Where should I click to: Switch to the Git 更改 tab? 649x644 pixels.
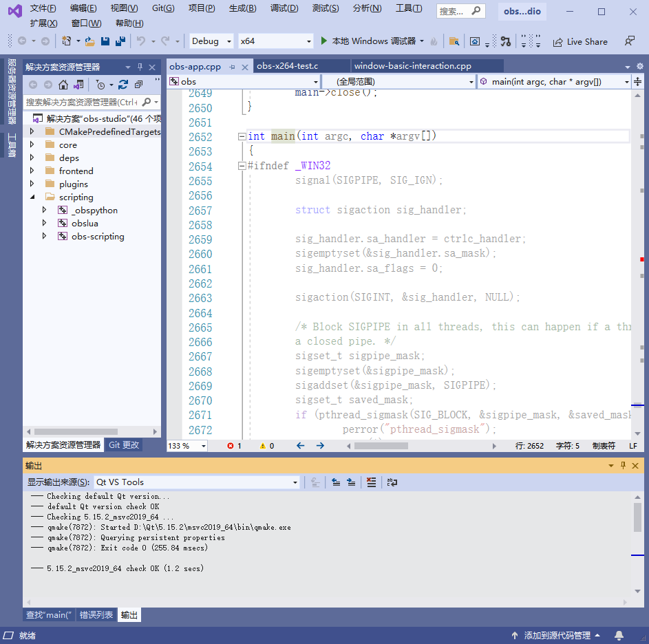(124, 445)
